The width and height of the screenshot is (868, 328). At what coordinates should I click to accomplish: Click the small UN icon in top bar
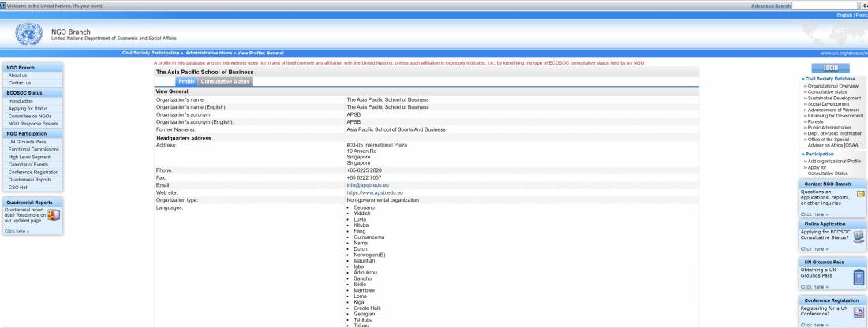pyautogui.click(x=3, y=6)
